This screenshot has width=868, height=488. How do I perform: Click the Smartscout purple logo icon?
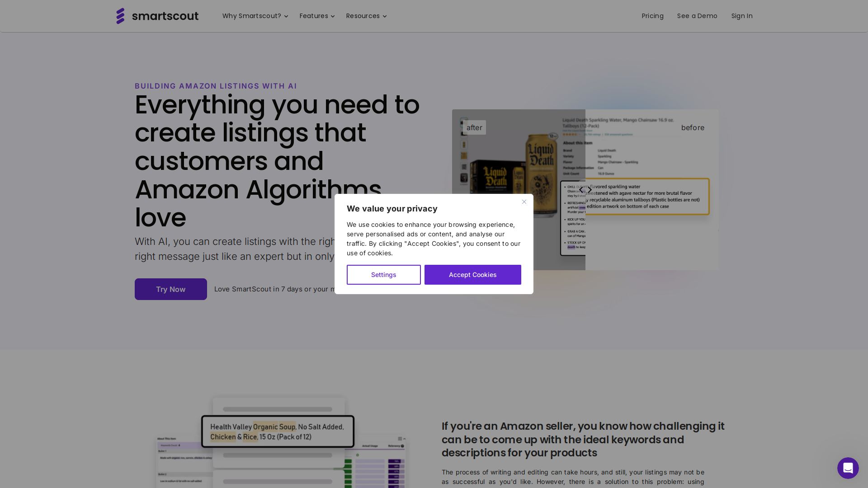(x=120, y=16)
